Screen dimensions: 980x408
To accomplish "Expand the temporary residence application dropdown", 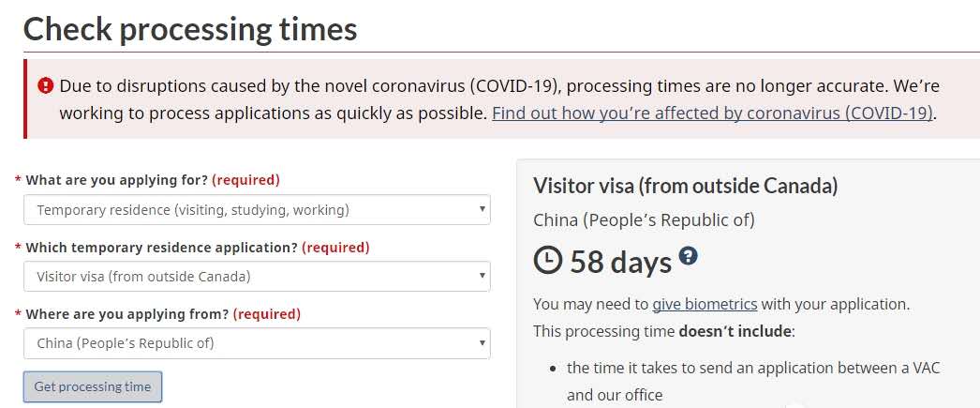I will 257,277.
